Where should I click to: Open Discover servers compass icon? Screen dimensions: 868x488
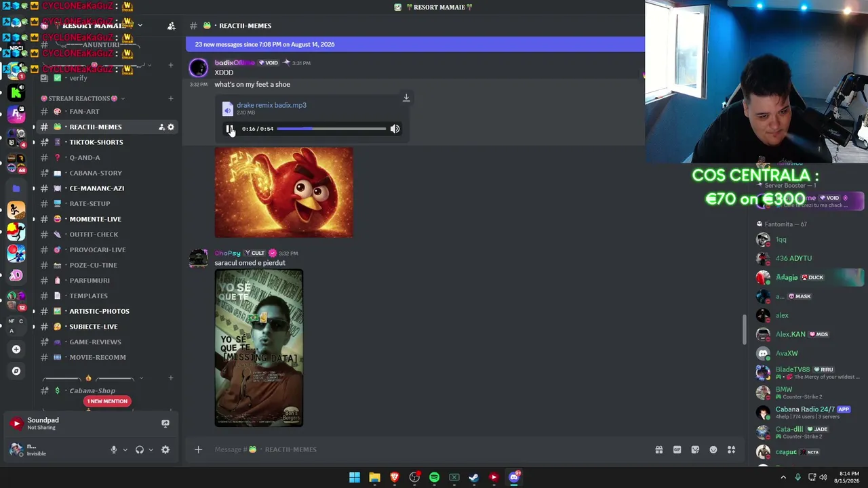pyautogui.click(x=16, y=371)
